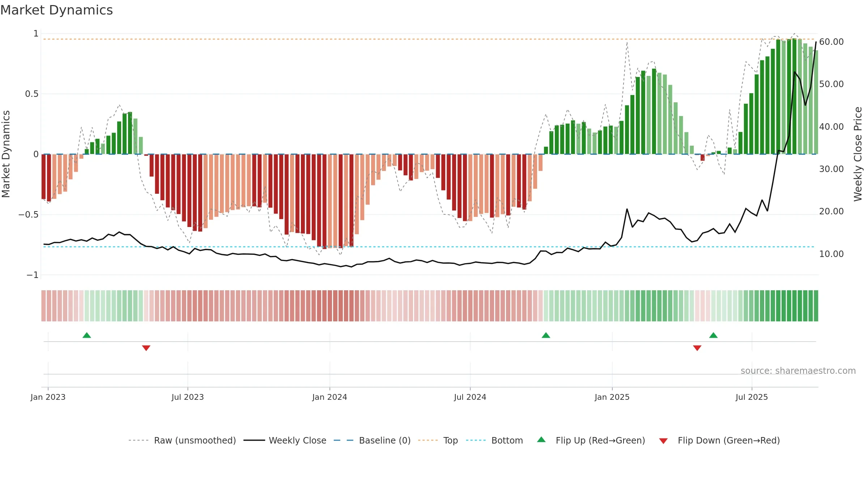Click the 60.00 price axis label
Image resolution: width=868 pixels, height=488 pixels.
[x=831, y=42]
